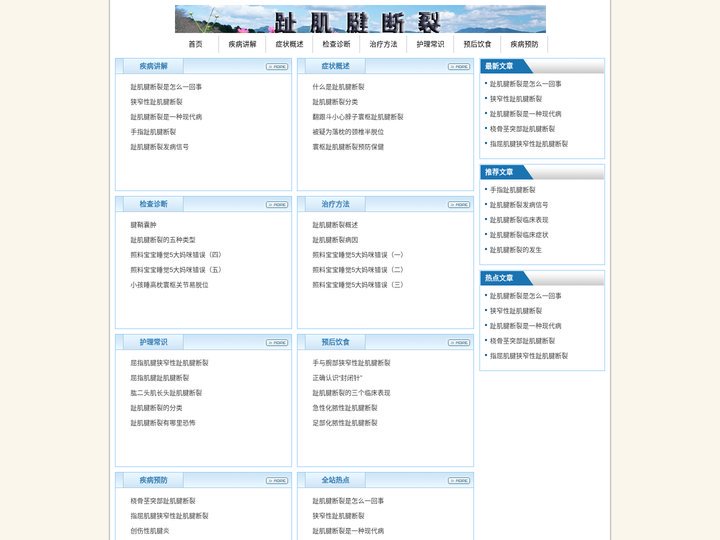
Task: Click MORE button in 预后饮食 section
Action: (x=459, y=343)
